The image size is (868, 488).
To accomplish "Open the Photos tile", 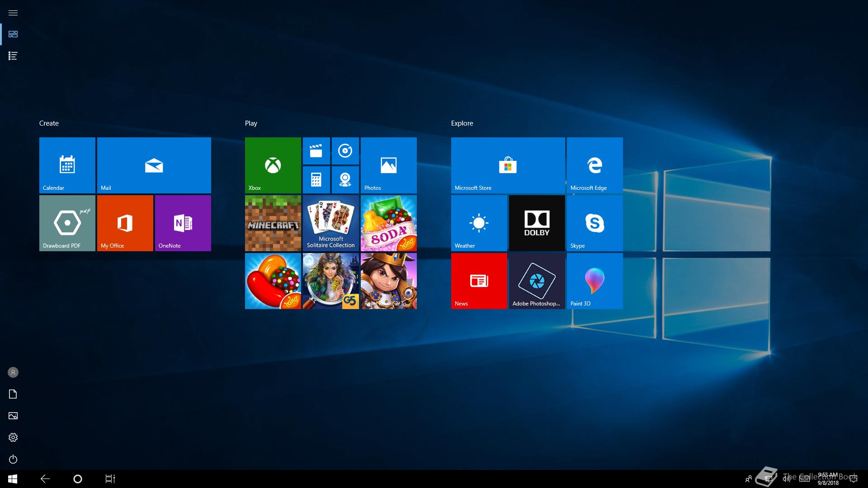I will coord(389,165).
